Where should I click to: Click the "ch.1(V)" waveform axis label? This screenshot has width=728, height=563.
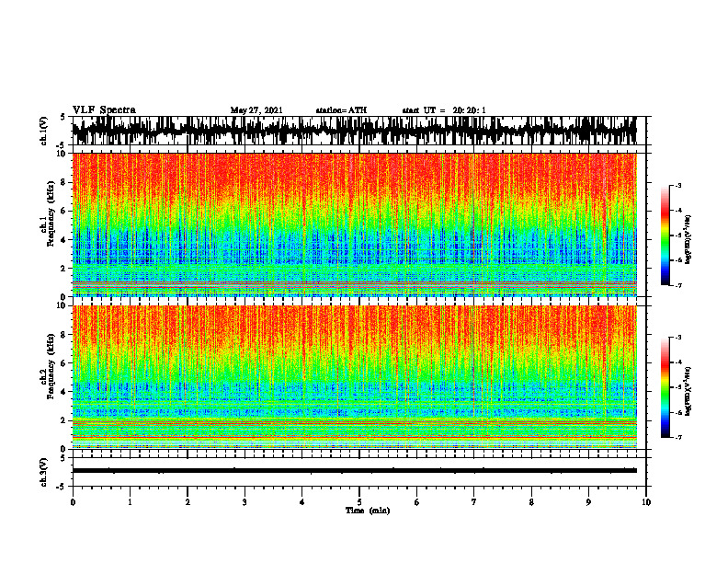click(x=44, y=131)
